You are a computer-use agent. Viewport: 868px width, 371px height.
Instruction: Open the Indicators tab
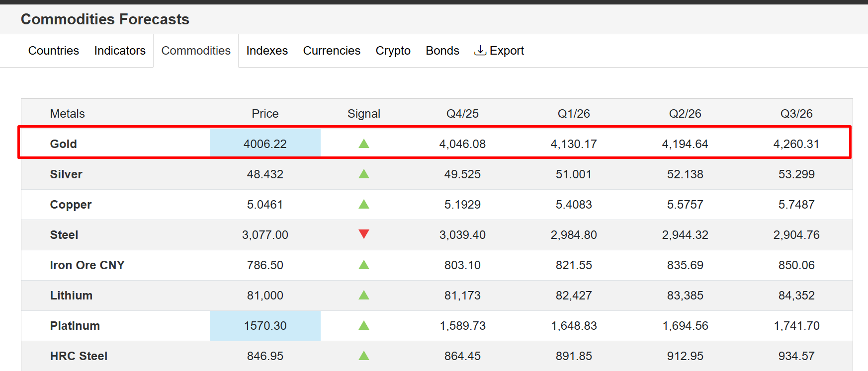120,51
